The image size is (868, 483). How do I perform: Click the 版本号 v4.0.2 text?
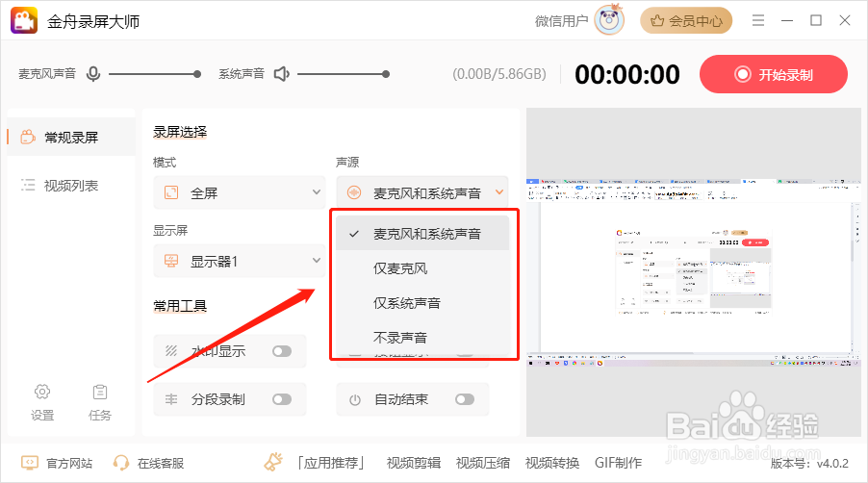(x=809, y=464)
